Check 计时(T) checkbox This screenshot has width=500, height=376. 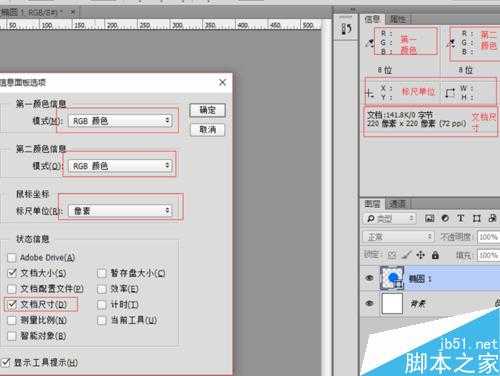pos(101,305)
